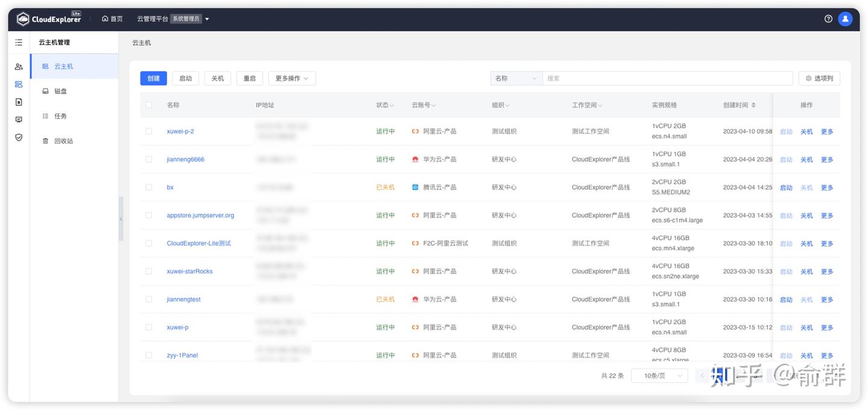Collapse the sidebar via hamburger icon
868x410 pixels.
18,42
